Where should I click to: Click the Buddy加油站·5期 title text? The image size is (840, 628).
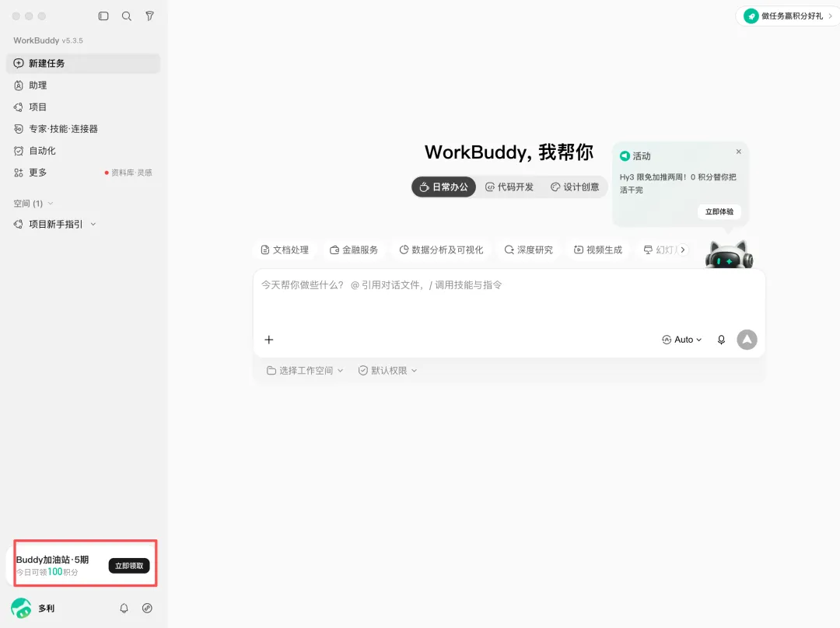(53, 560)
